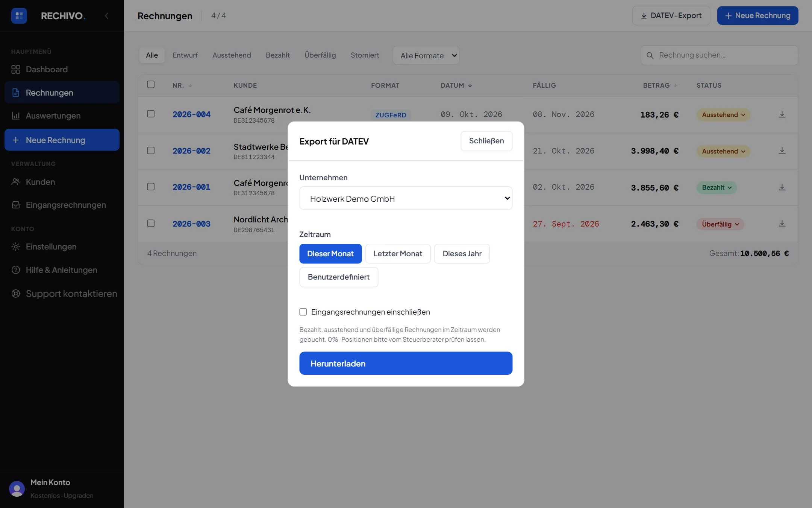The image size is (812, 508).
Task: Switch to the Entwurf tab
Action: 185,55
